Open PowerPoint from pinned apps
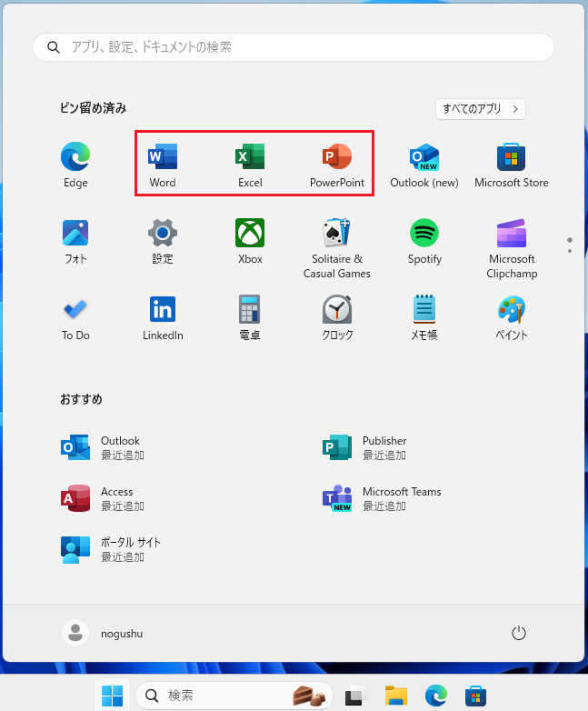 pos(337,165)
